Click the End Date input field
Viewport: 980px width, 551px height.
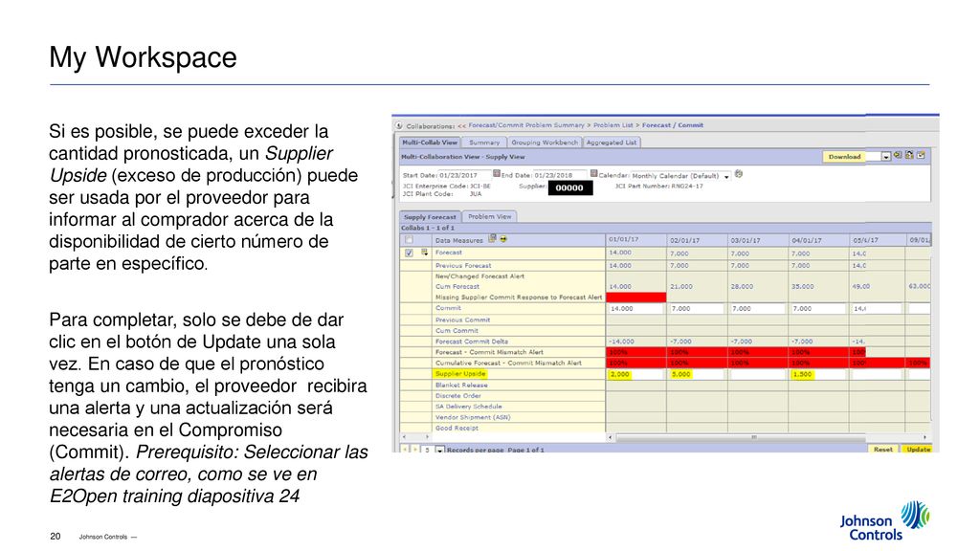560,176
